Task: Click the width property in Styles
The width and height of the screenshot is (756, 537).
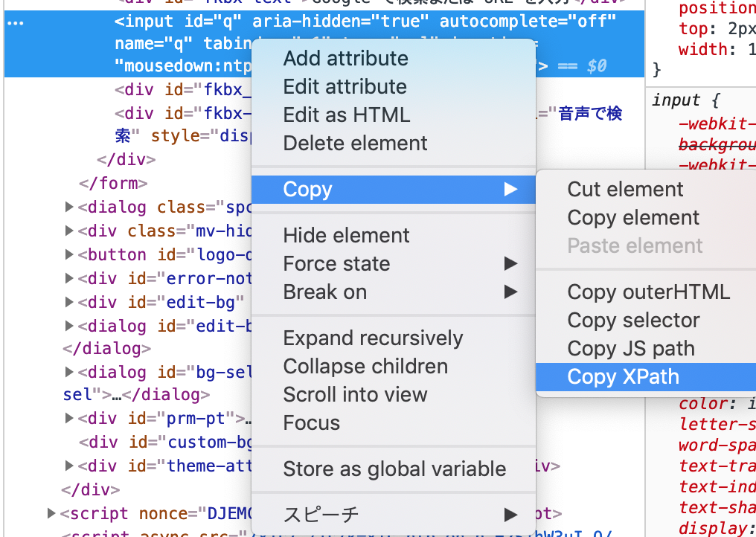Action: pyautogui.click(x=703, y=49)
